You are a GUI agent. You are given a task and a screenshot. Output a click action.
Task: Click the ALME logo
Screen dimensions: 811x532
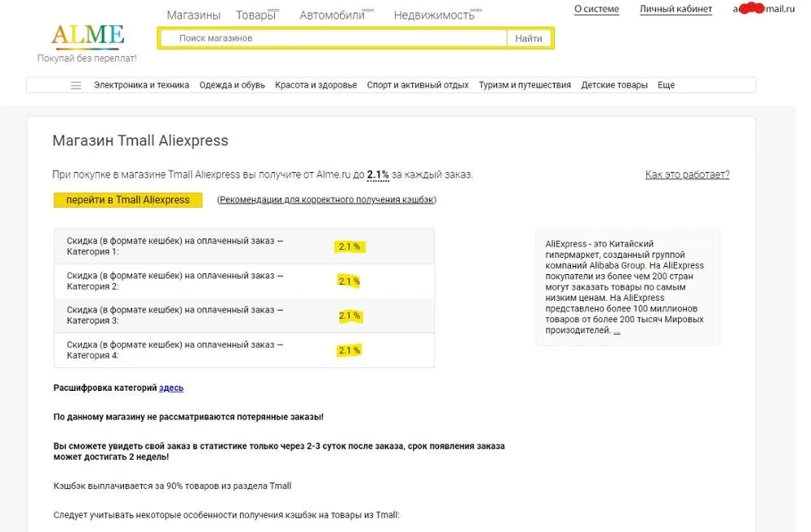[88, 36]
